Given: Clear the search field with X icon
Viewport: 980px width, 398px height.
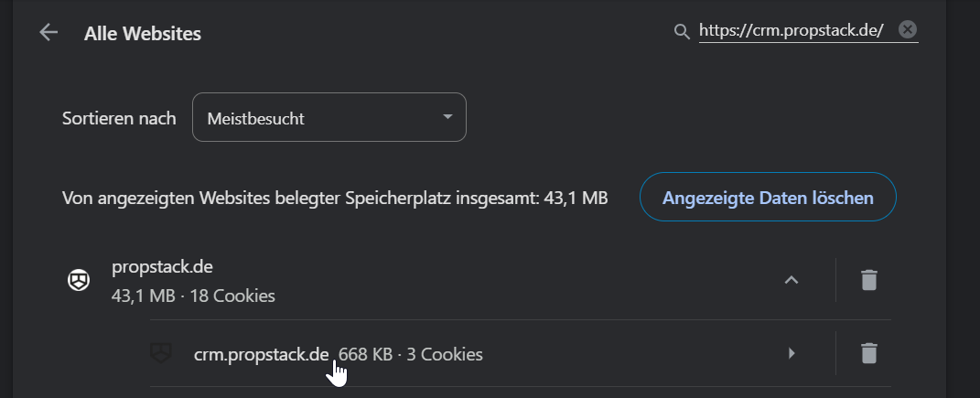Looking at the screenshot, I should 907,30.
